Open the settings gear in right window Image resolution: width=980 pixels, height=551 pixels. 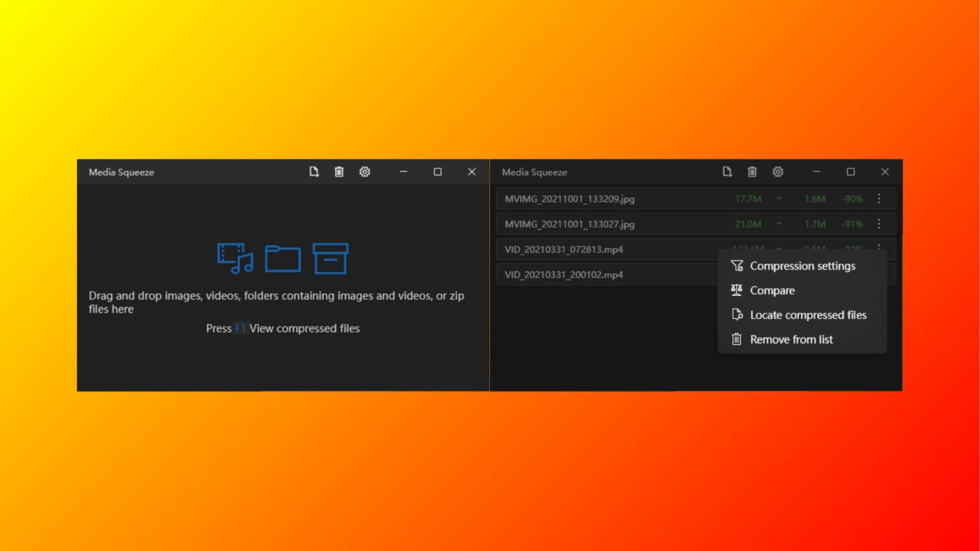click(778, 172)
